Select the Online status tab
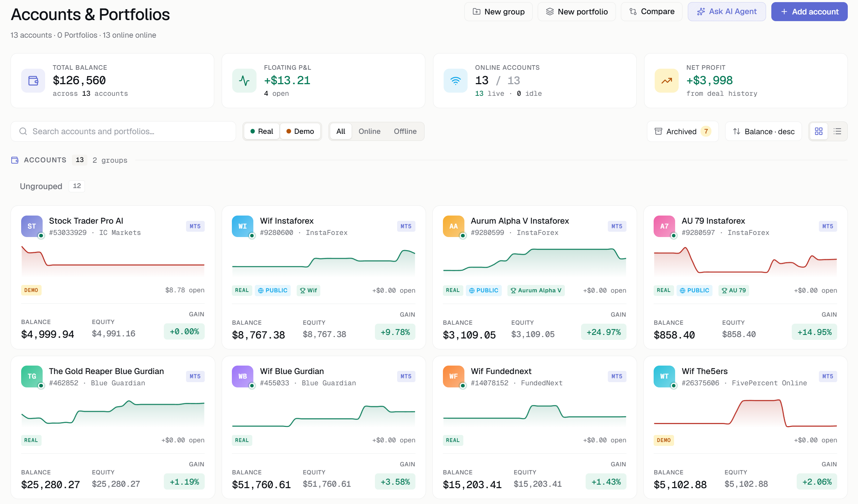 pos(369,131)
